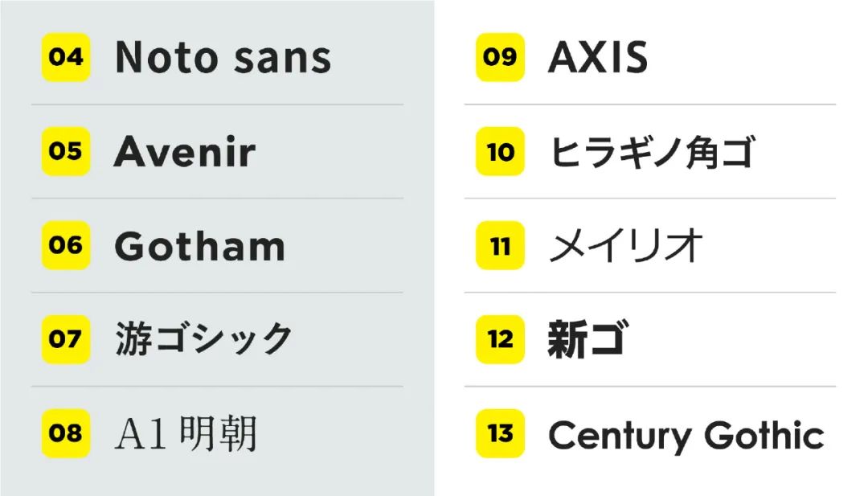868x496 pixels.
Task: Select the メイリオ font entry
Action: [x=626, y=246]
